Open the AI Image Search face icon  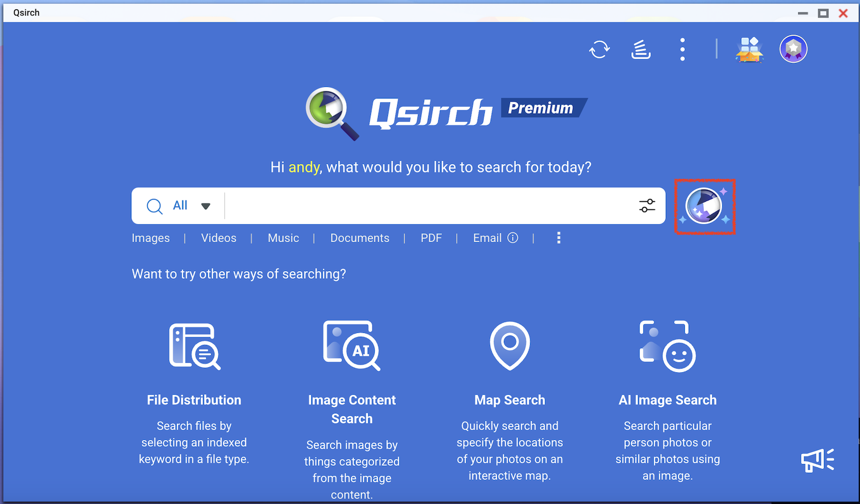click(667, 346)
